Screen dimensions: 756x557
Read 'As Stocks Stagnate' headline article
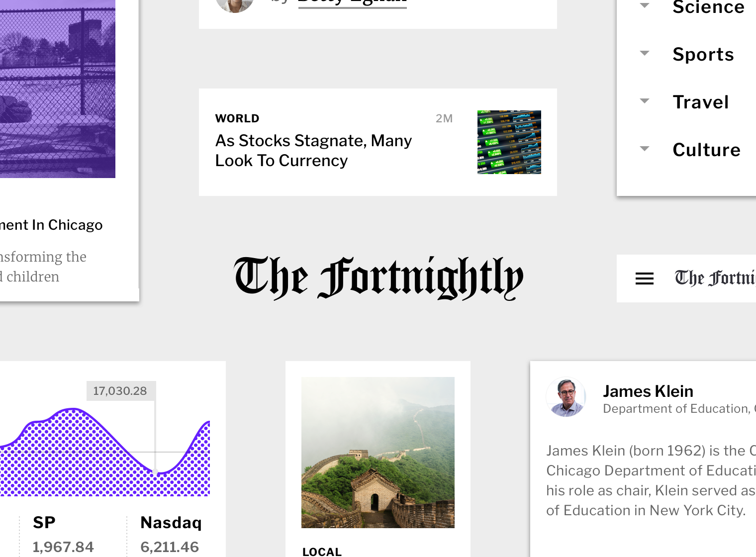click(x=313, y=151)
